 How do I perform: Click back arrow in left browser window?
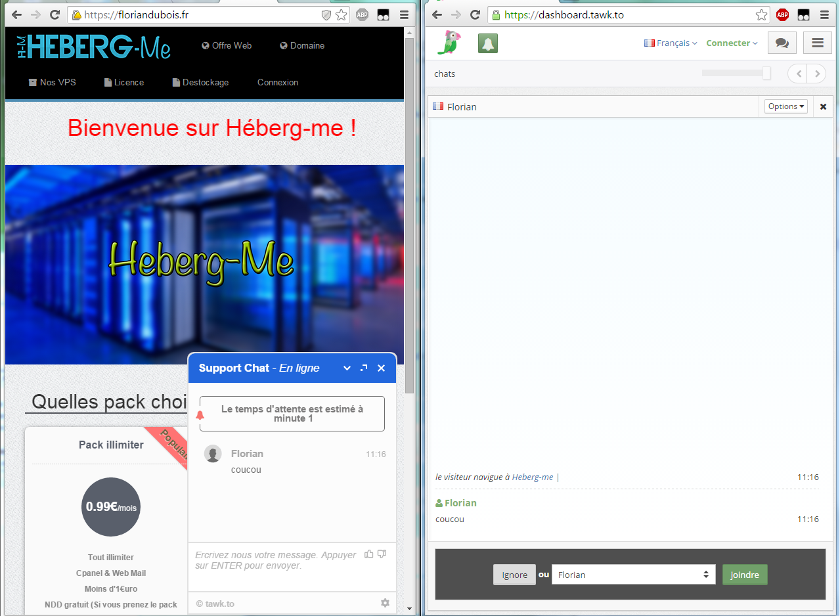click(x=17, y=14)
